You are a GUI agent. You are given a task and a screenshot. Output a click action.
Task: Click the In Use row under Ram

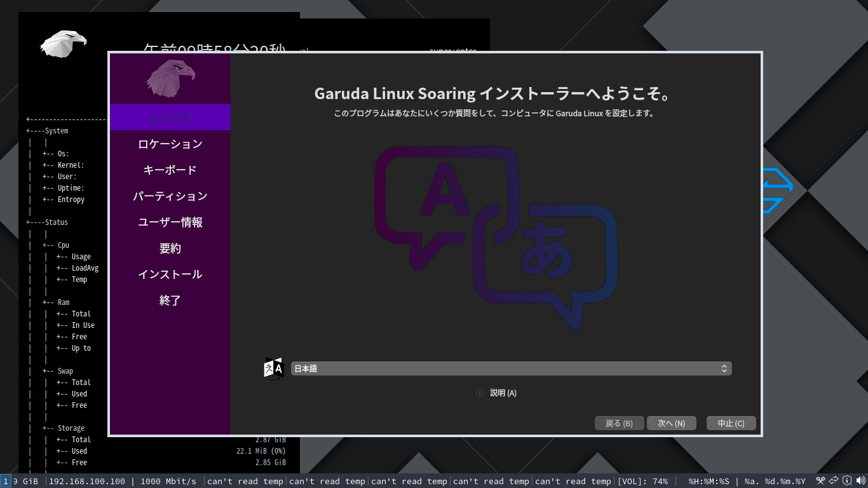click(x=76, y=325)
